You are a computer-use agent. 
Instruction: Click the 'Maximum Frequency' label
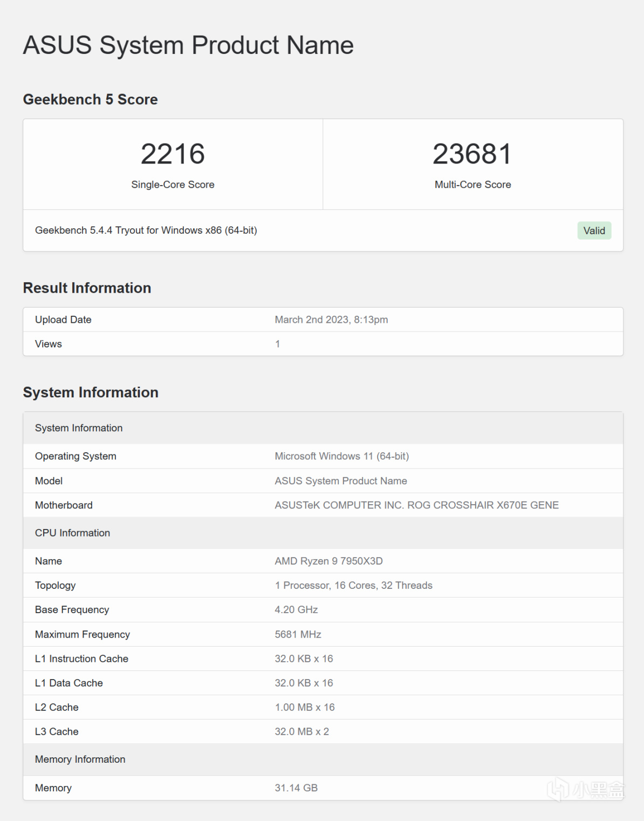click(x=83, y=634)
